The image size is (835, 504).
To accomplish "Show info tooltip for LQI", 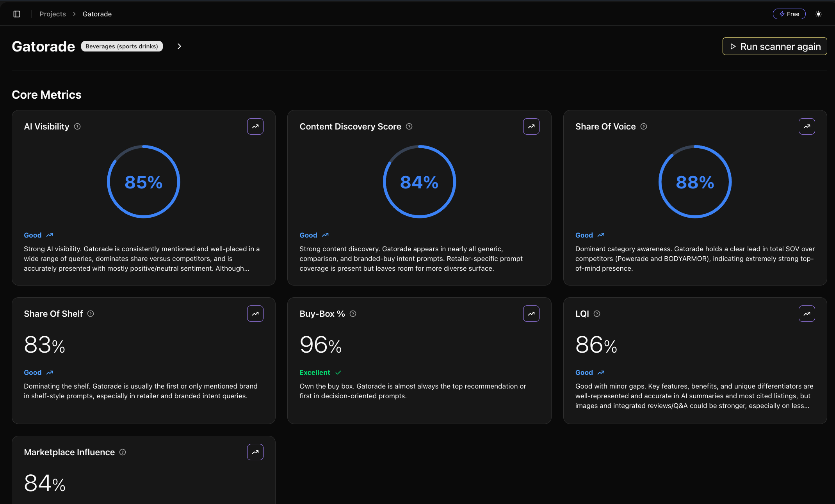I will point(597,314).
